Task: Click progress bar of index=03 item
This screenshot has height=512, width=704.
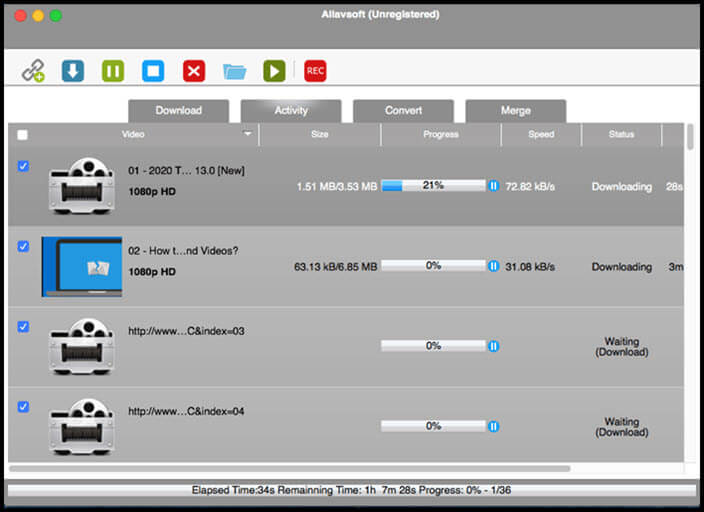Action: [433, 346]
